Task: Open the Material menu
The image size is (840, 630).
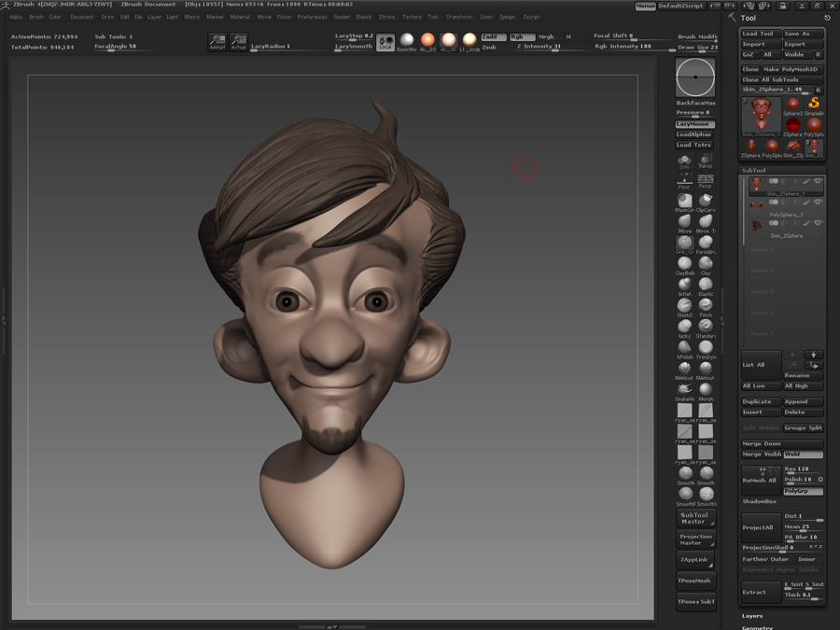Action: pos(240,17)
